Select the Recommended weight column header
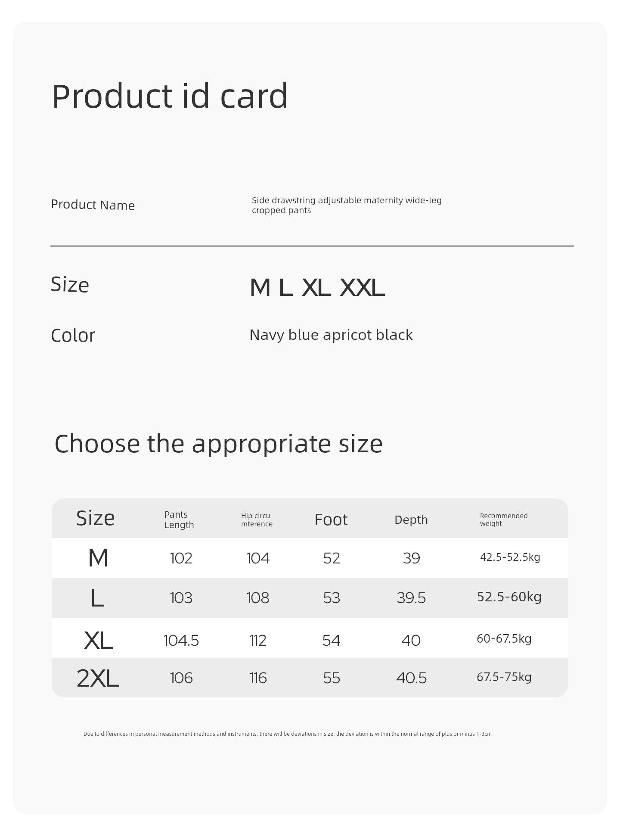This screenshot has width=620, height=840. (504, 520)
